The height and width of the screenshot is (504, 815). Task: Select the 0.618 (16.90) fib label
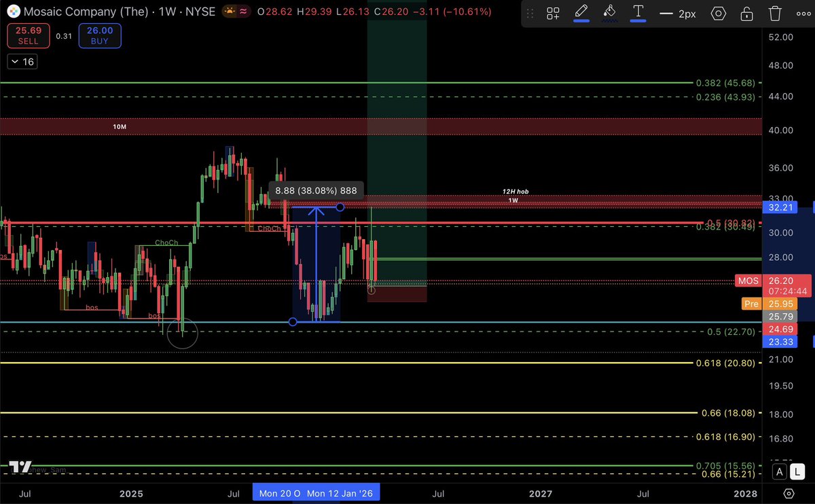tap(725, 437)
